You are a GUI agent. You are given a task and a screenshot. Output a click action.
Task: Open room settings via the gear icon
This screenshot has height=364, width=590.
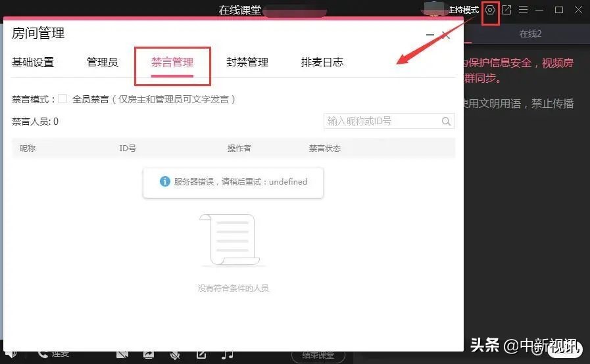pos(490,10)
